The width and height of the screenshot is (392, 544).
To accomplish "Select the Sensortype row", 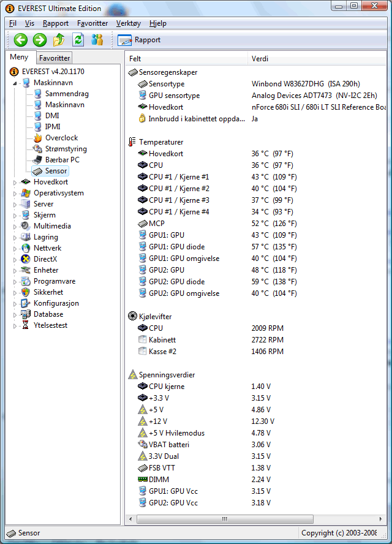I will (x=256, y=84).
